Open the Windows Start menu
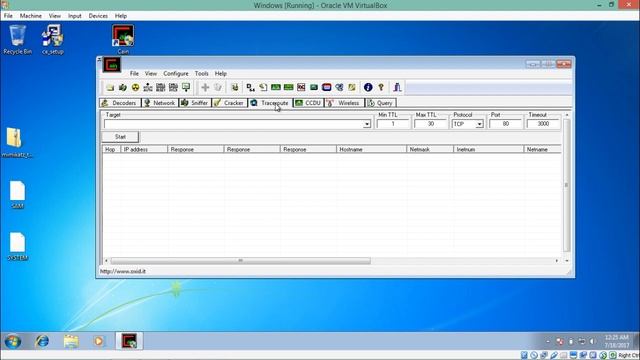 coord(13,341)
